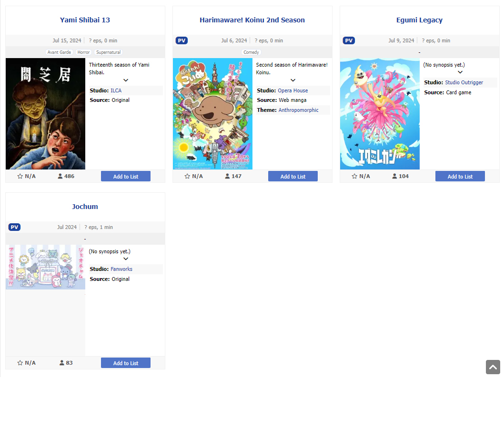Open the Anthropomorphic theme link
Image resolution: width=504 pixels, height=428 pixels.
click(298, 110)
